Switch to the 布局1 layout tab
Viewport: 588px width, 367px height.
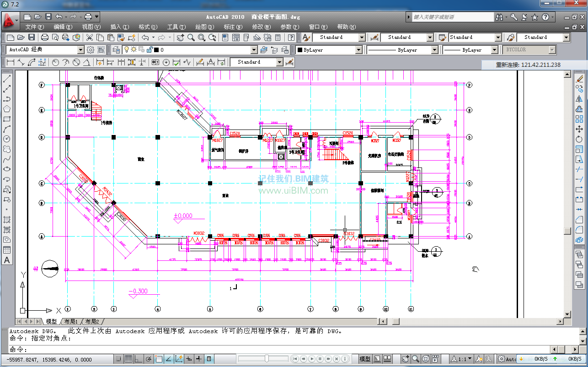[x=71, y=321]
